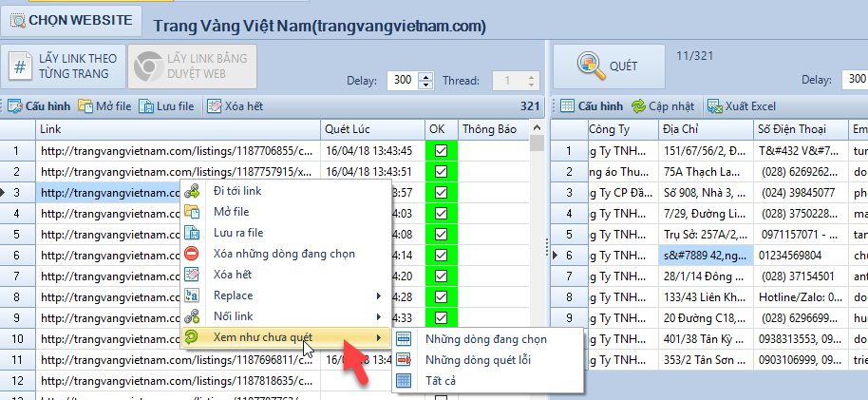This screenshot has width=868, height=400.
Task: Click the Nối link chain icon
Action: pos(192,317)
